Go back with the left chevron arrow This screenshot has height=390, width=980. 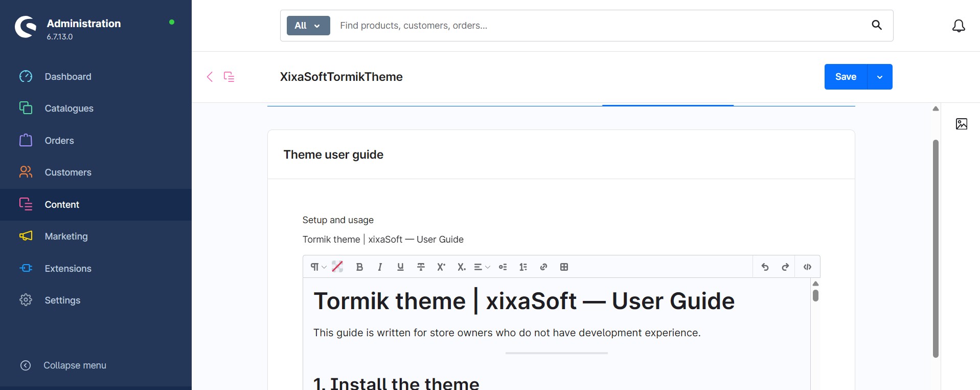point(210,77)
